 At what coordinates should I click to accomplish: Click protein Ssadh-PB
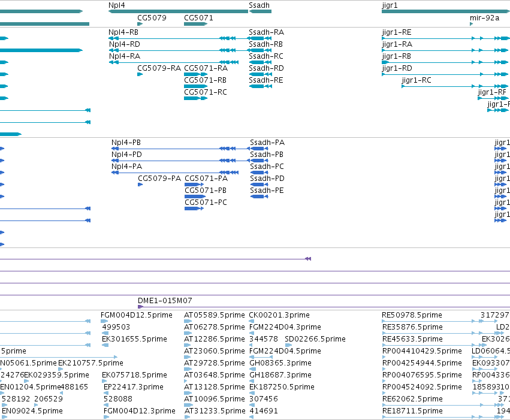click(x=266, y=155)
